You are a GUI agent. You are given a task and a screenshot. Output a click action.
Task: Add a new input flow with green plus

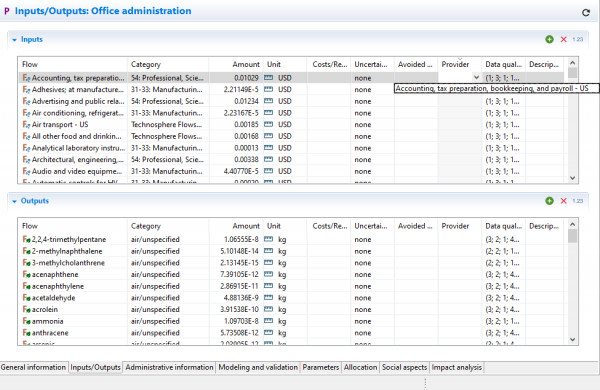tap(549, 39)
